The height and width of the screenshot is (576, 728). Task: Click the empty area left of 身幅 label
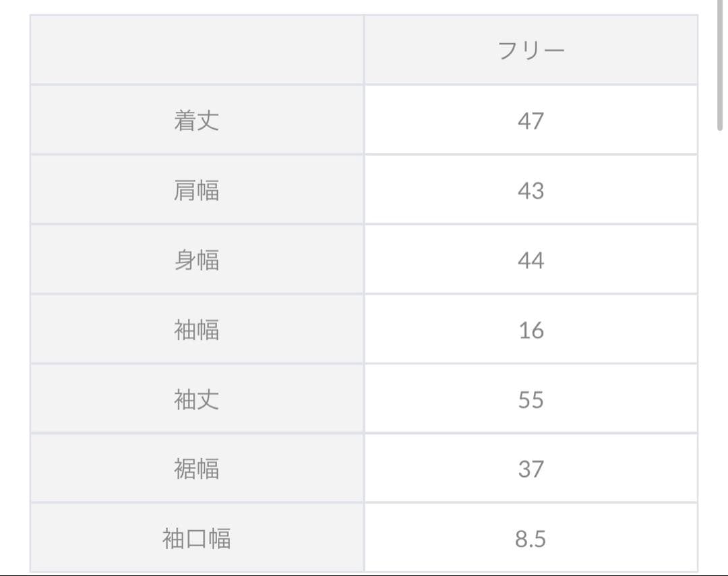(88, 260)
